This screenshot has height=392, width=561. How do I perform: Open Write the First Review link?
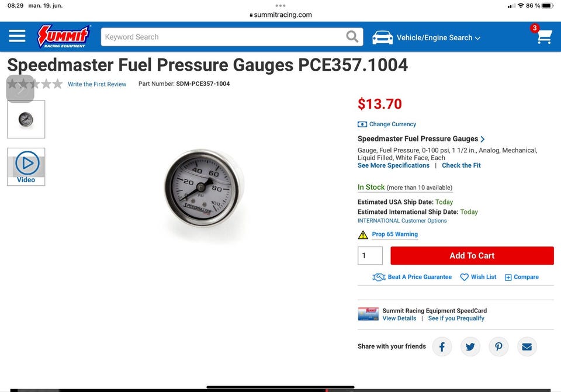(97, 84)
